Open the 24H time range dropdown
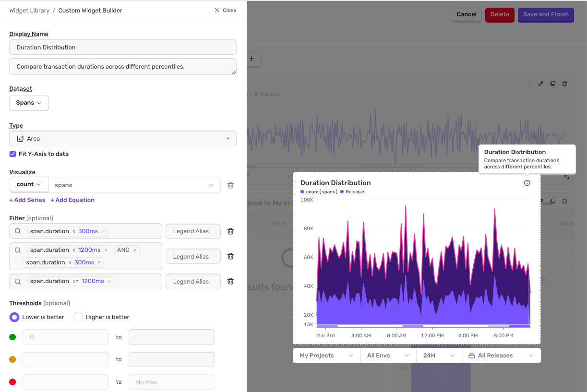 (x=439, y=356)
